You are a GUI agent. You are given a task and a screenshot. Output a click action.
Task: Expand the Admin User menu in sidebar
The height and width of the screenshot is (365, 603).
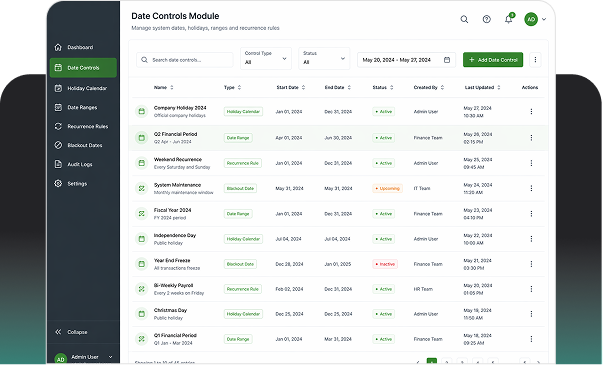pos(110,357)
